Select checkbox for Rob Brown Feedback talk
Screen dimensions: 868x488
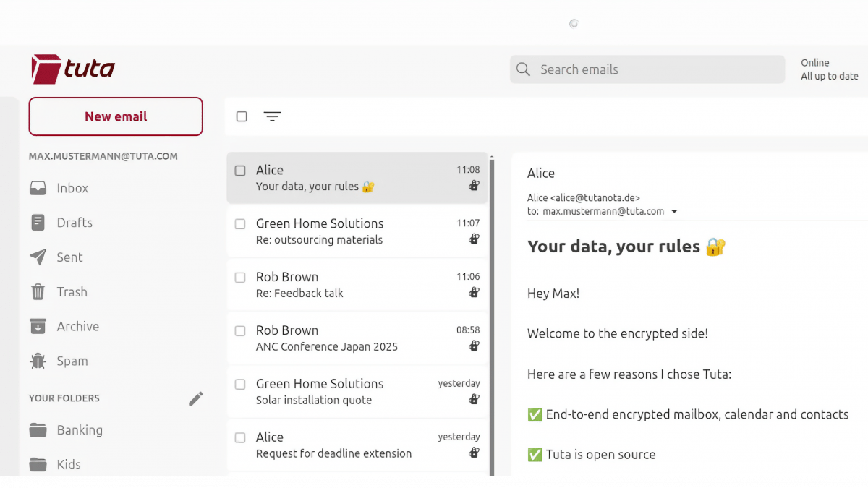click(240, 278)
